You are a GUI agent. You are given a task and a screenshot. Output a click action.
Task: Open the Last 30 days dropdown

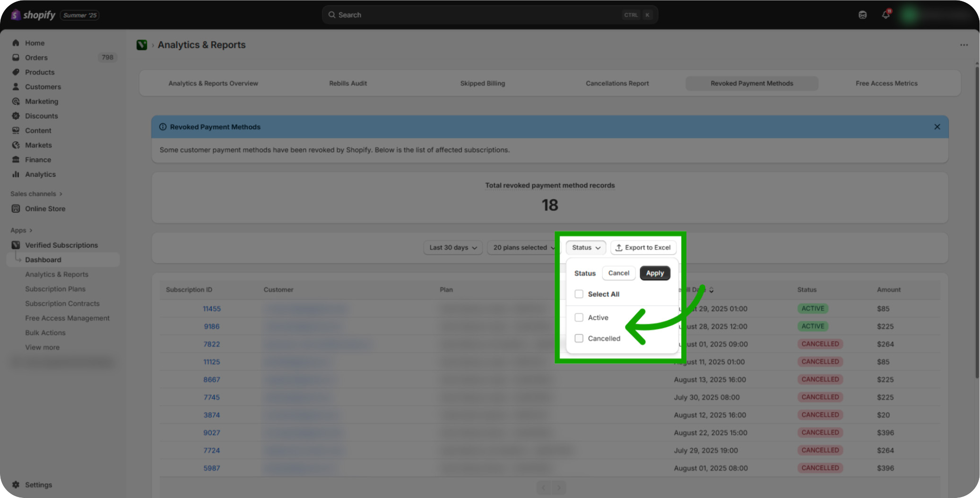click(x=453, y=248)
